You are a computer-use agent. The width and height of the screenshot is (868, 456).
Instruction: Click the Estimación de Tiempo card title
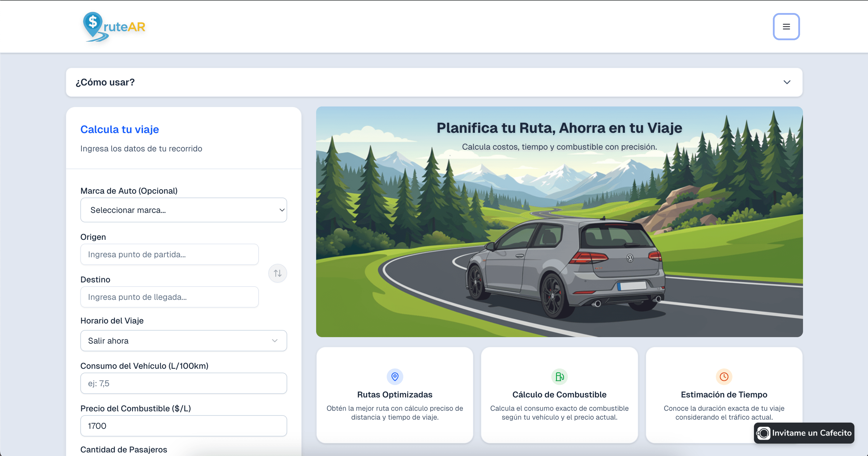click(x=724, y=394)
